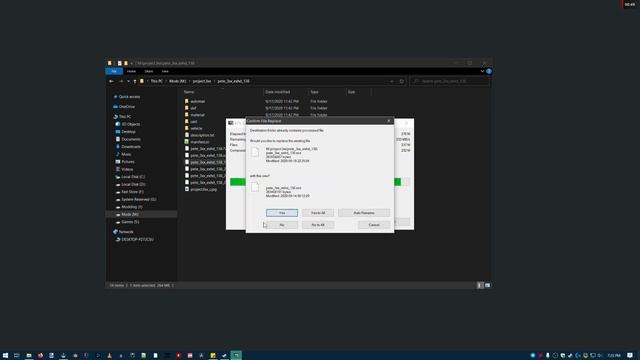Click Yes in Confirm File Replace dialog
Image resolution: width=640 pixels, height=360 pixels.
[x=282, y=213]
